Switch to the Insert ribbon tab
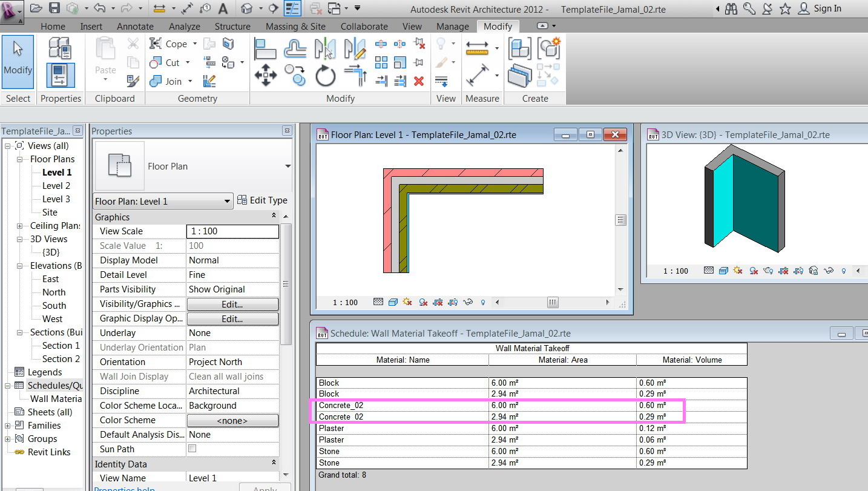Image resolution: width=868 pixels, height=491 pixels. pyautogui.click(x=91, y=26)
